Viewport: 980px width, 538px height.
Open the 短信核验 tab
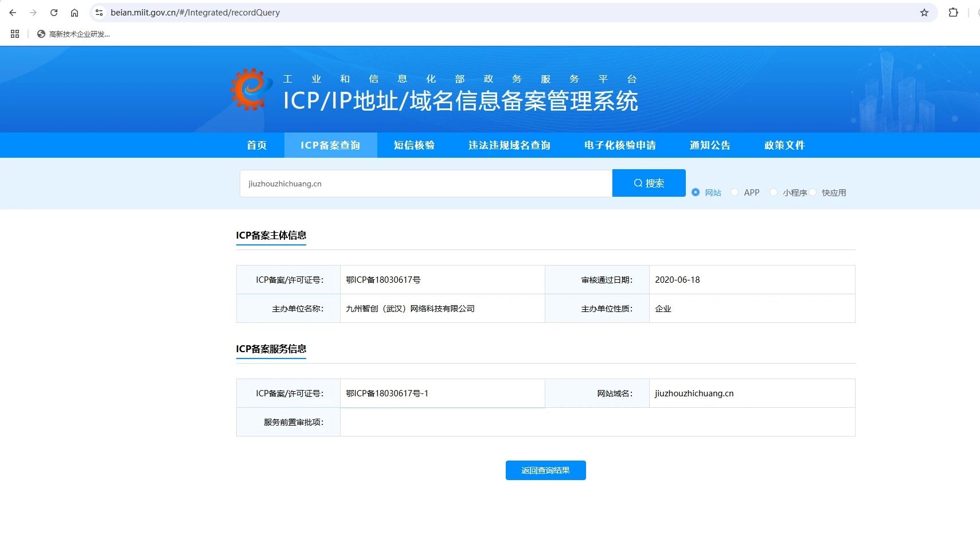coord(414,145)
